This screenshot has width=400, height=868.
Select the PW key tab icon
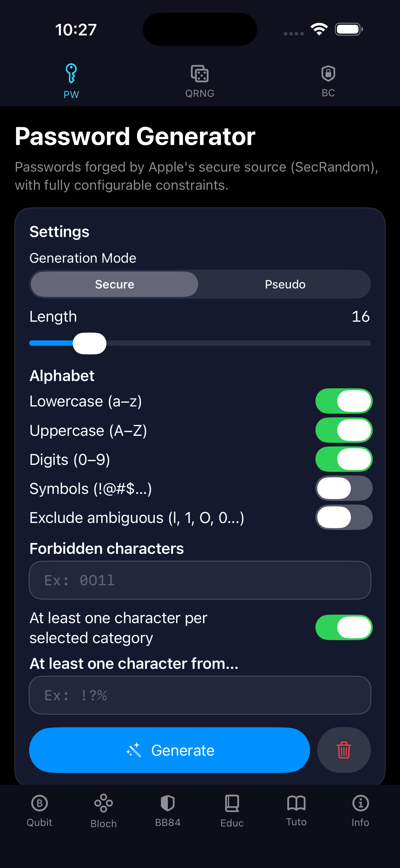pos(71,73)
